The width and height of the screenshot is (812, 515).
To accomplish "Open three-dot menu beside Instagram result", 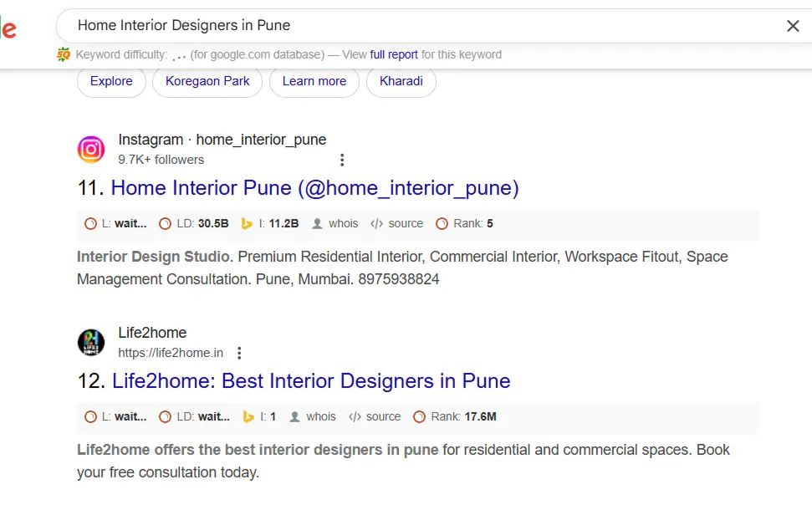I will (342, 160).
